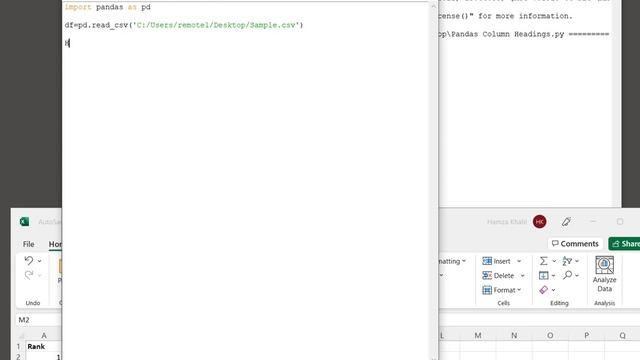Click the pen drawing icon in title bar

[566, 222]
